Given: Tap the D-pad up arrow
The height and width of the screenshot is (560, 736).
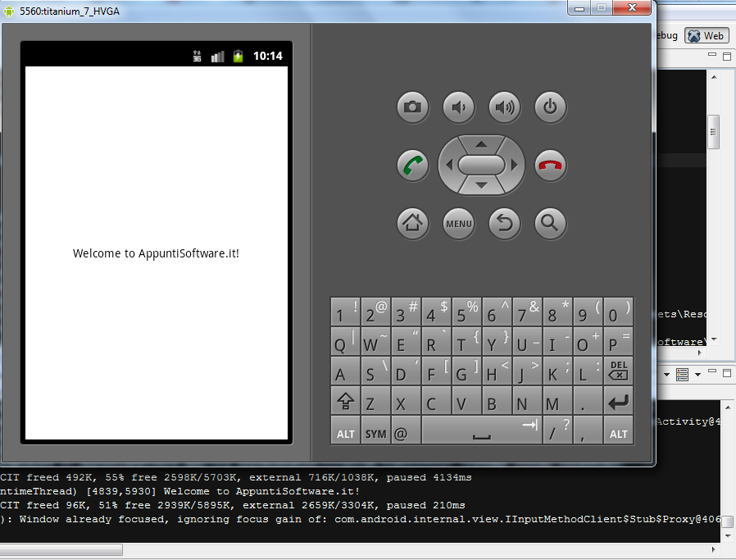Looking at the screenshot, I should (481, 144).
